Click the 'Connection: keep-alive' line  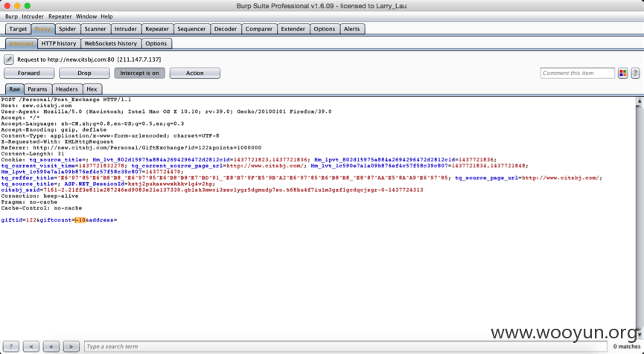pyautogui.click(x=39, y=196)
